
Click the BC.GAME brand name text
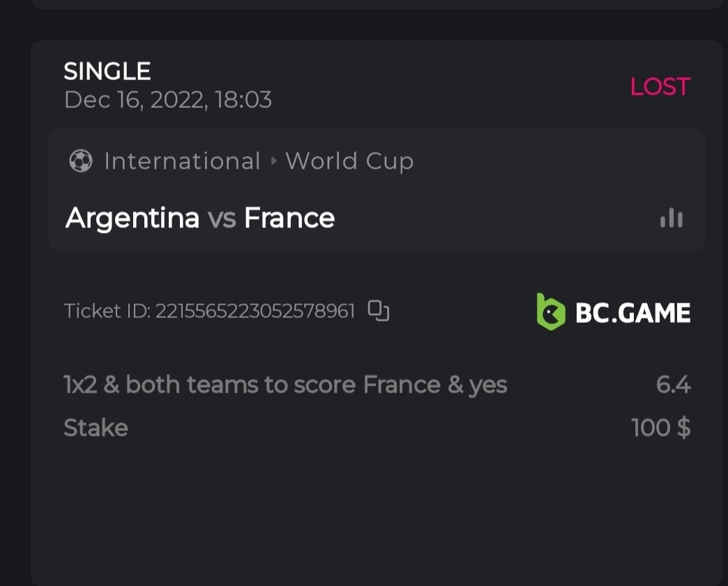point(632,313)
